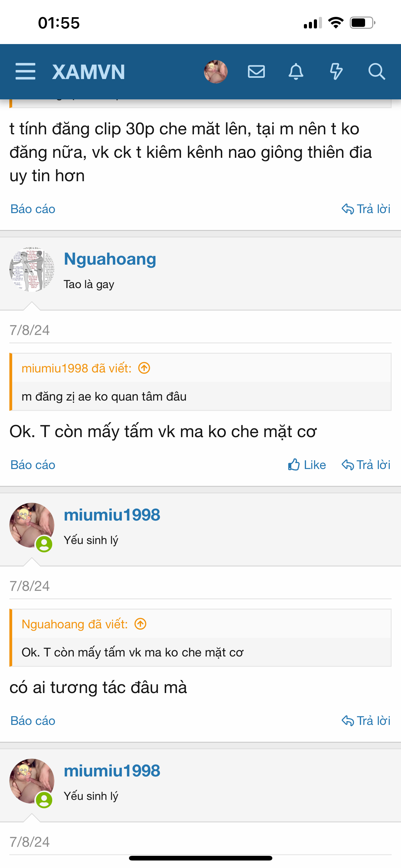Click Trả lời on the topmost post

pyautogui.click(x=366, y=209)
